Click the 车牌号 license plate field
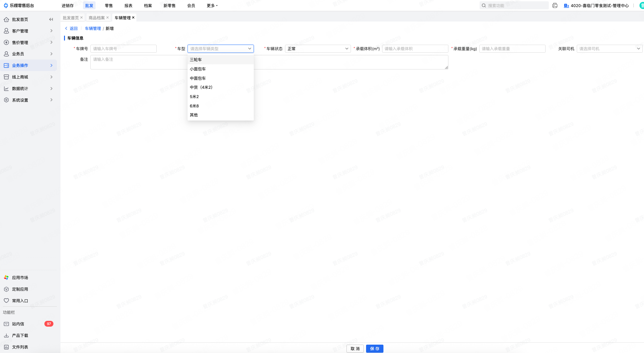644x353 pixels. pos(123,49)
